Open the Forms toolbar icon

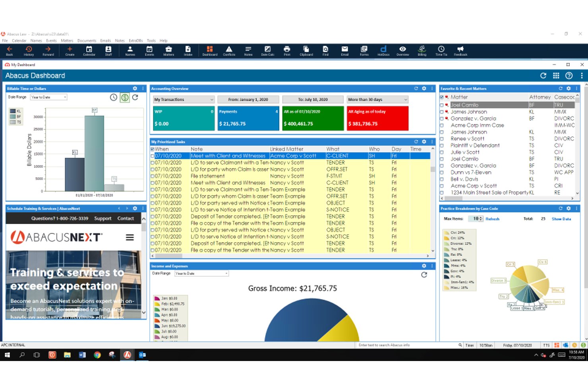pos(364,51)
